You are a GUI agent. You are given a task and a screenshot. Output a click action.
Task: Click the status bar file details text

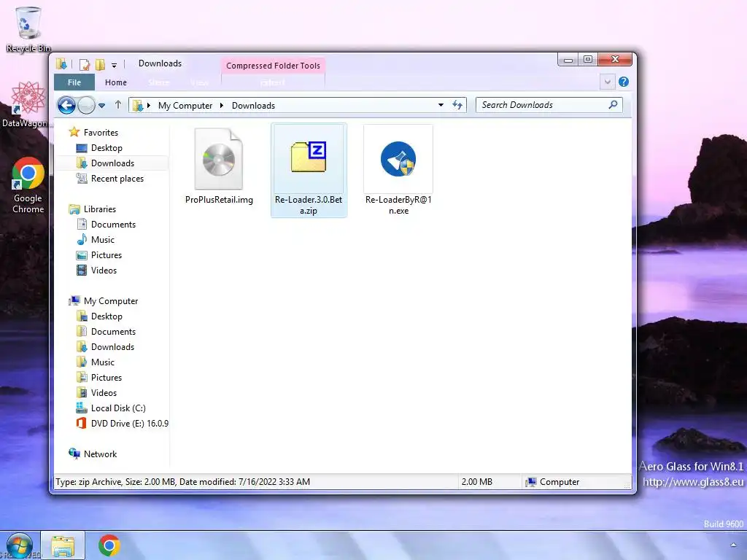pyautogui.click(x=183, y=482)
